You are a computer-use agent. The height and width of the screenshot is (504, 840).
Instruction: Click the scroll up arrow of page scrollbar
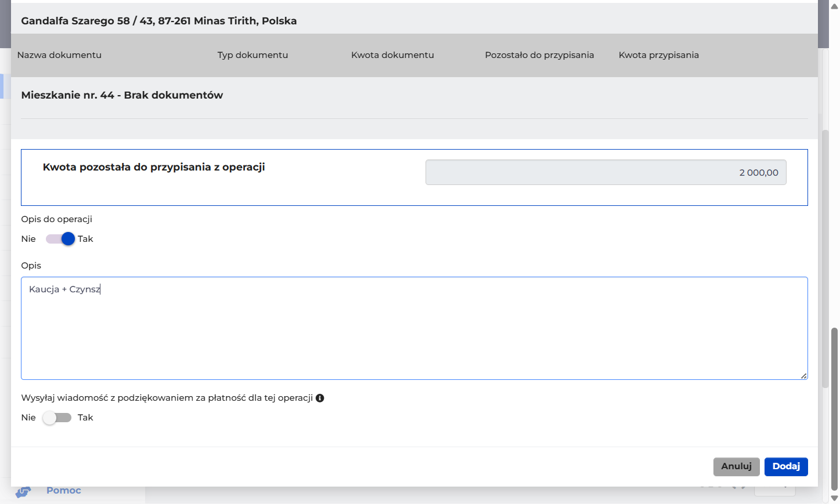(x=834, y=6)
